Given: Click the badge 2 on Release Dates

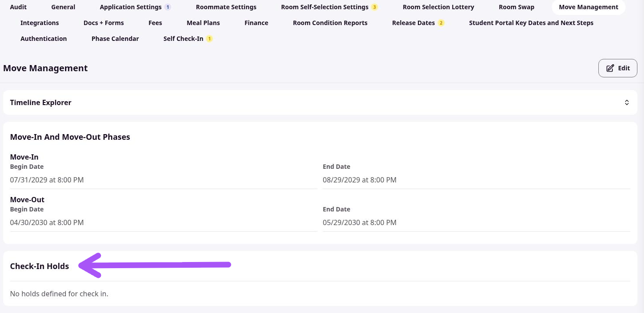Looking at the screenshot, I should point(441,23).
